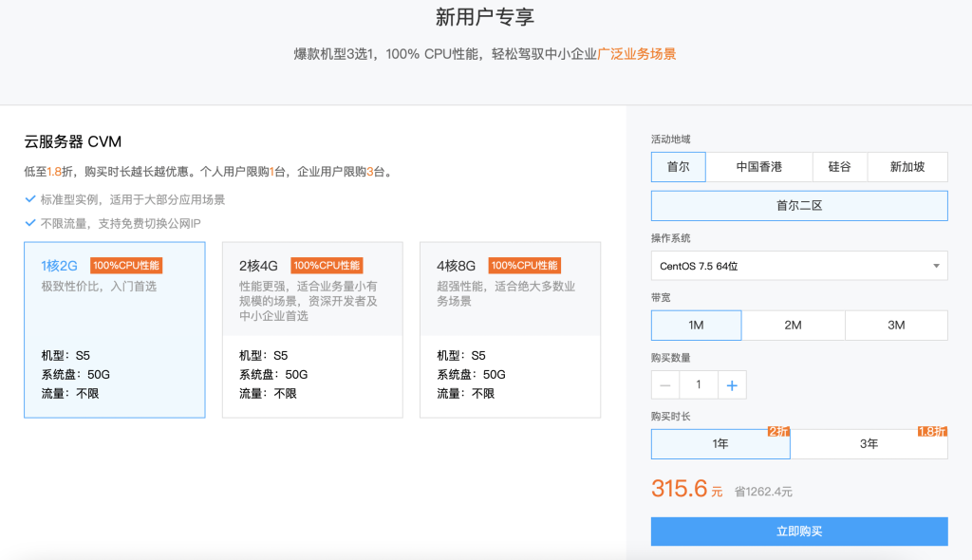Select the 首尔二区 zone
Viewport: 972px width, 560px height.
point(799,206)
